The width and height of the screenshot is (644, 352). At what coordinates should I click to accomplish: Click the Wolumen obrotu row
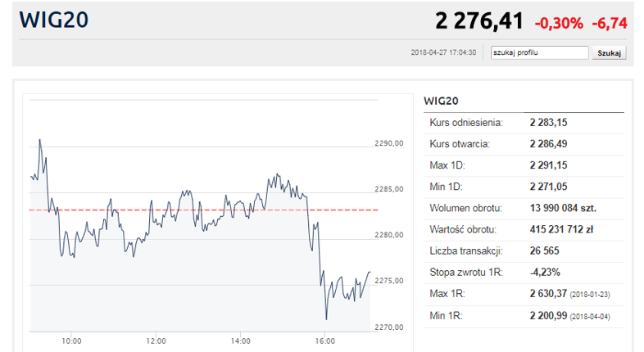523,208
